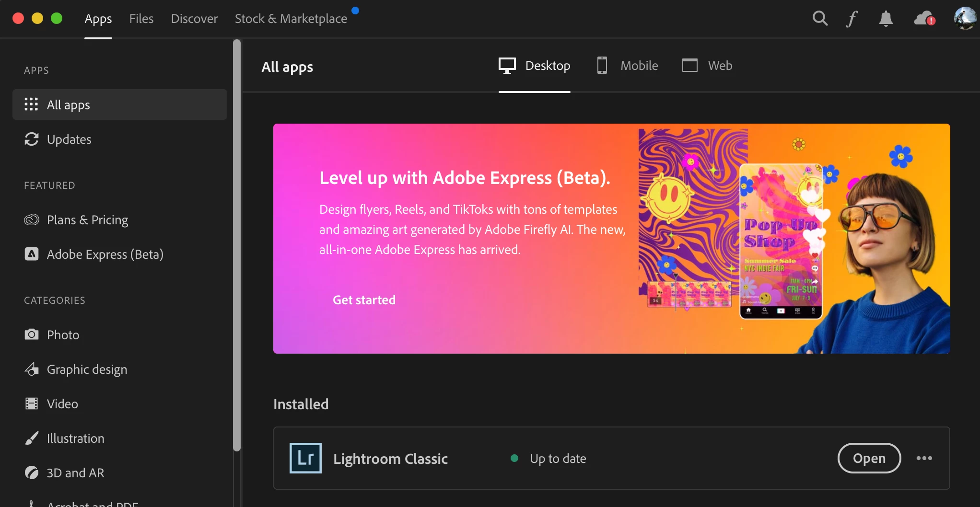Image resolution: width=980 pixels, height=507 pixels.
Task: Open the account profile avatar
Action: pyautogui.click(x=965, y=19)
